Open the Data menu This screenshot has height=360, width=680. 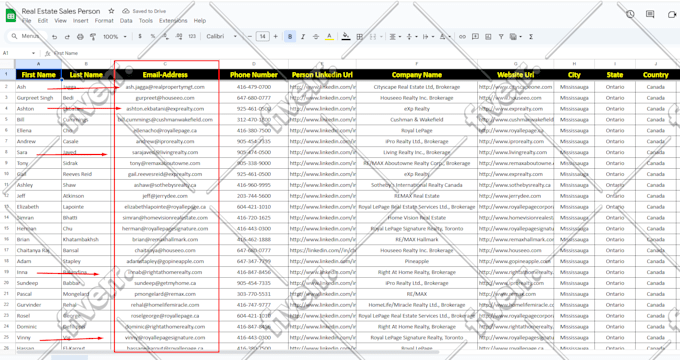pyautogui.click(x=126, y=20)
